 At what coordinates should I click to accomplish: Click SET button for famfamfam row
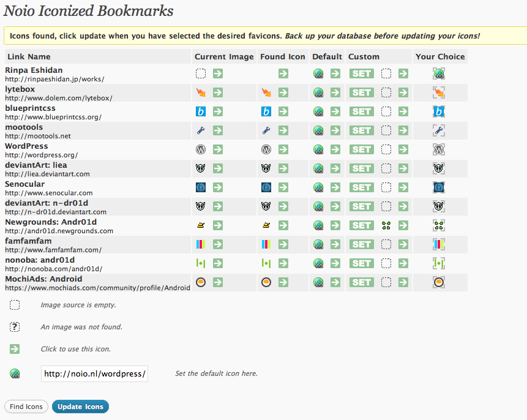point(362,244)
